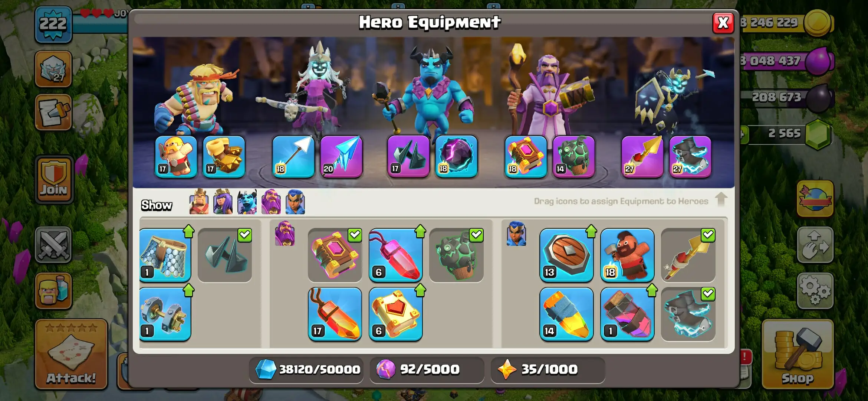Viewport: 868px width, 401px height.
Task: Filter equipment by Barbarian King portrait
Action: click(x=199, y=202)
